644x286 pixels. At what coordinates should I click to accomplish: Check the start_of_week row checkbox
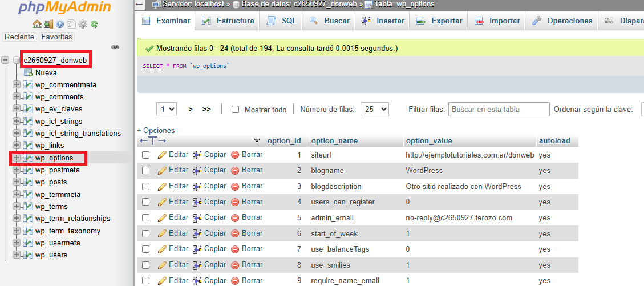[x=145, y=233]
